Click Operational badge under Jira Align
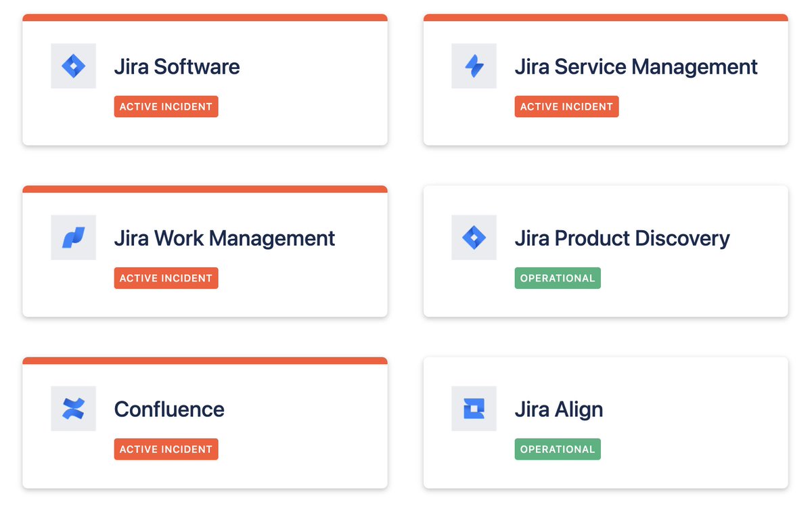 558,449
